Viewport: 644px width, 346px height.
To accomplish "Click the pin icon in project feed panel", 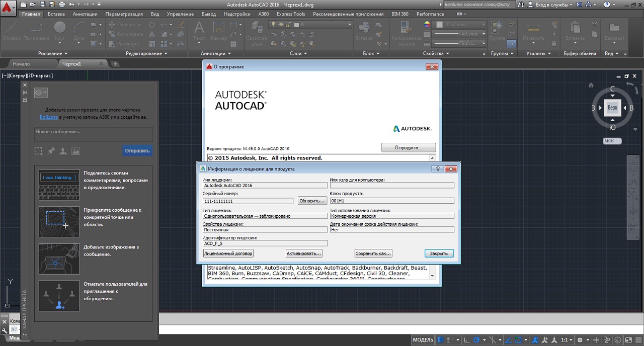I will [x=51, y=151].
